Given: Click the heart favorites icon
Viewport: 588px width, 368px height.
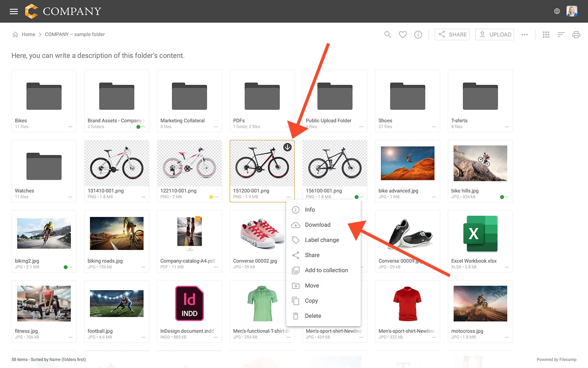Looking at the screenshot, I should 403,34.
